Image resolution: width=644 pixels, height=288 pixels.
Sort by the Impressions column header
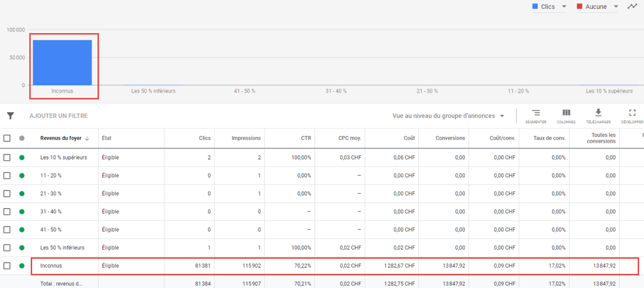[246, 138]
